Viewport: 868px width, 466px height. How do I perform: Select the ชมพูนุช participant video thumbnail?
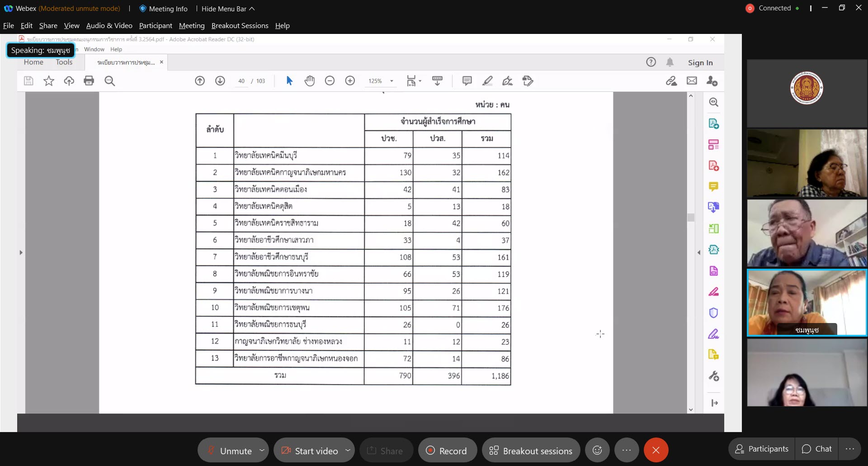[807, 303]
